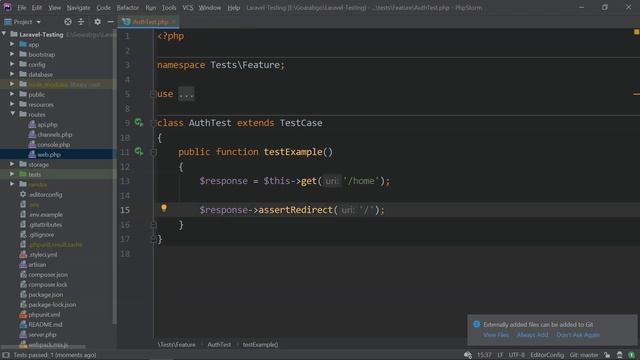Open Project panel settings gear

tap(97, 22)
